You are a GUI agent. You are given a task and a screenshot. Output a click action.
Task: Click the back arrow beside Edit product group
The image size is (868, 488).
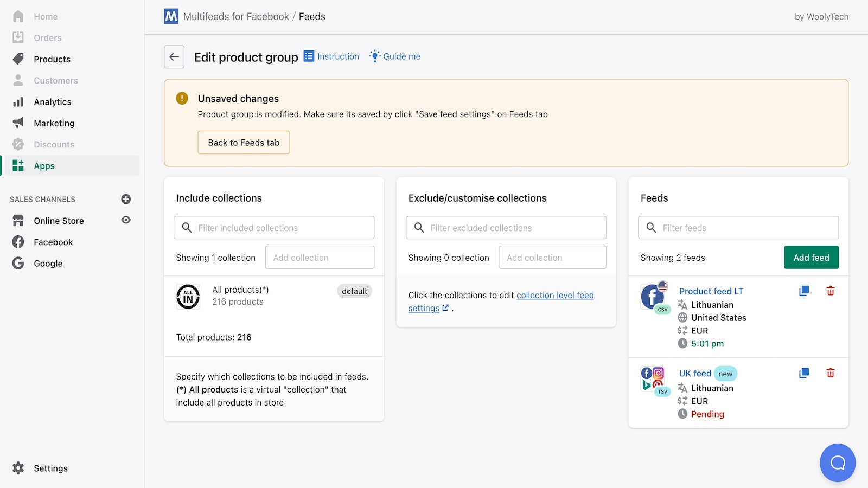[174, 56]
